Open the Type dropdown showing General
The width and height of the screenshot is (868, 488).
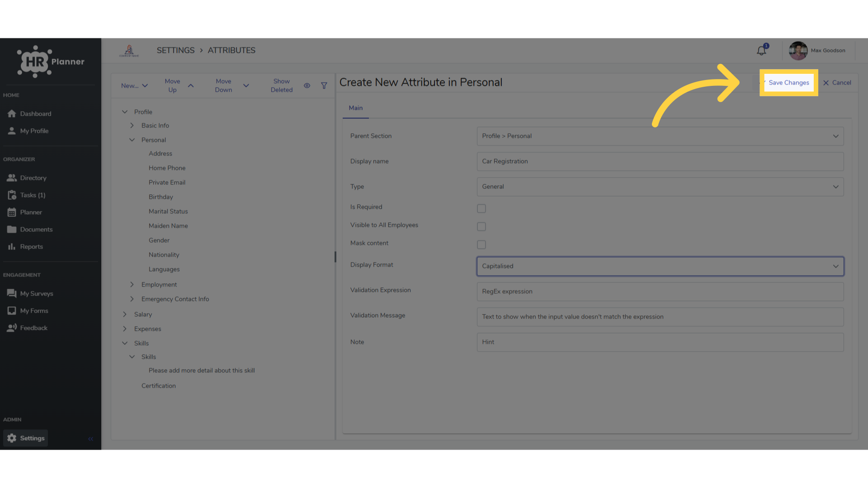660,187
